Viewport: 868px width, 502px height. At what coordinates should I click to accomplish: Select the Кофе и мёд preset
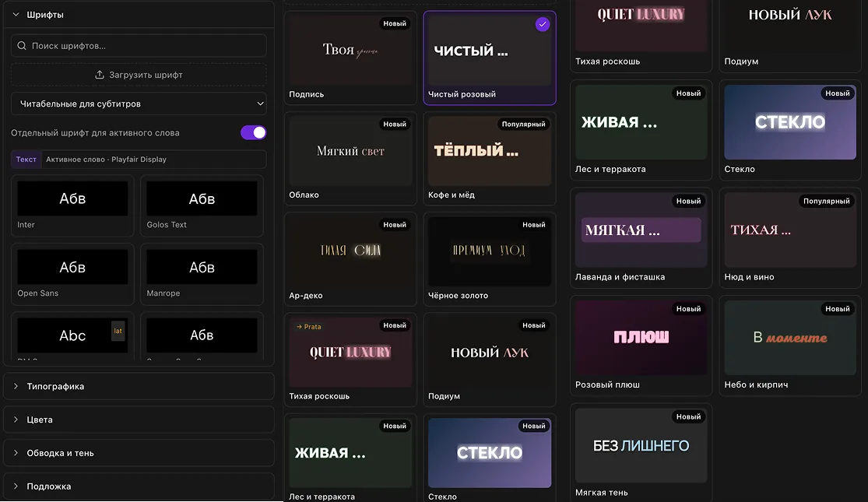490,159
